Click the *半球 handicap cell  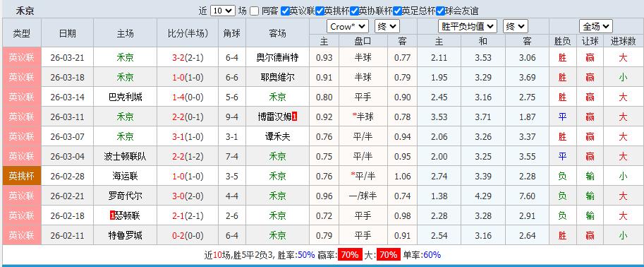coord(363,117)
